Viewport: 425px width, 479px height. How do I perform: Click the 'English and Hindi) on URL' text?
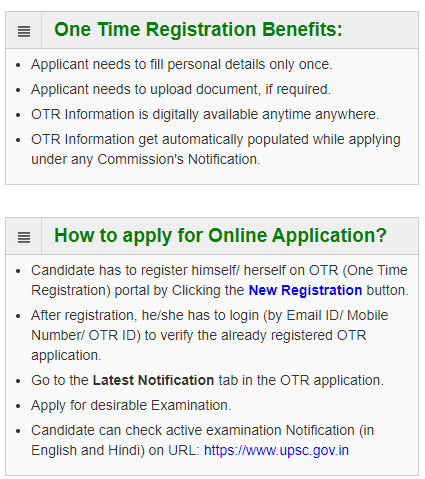(115, 450)
